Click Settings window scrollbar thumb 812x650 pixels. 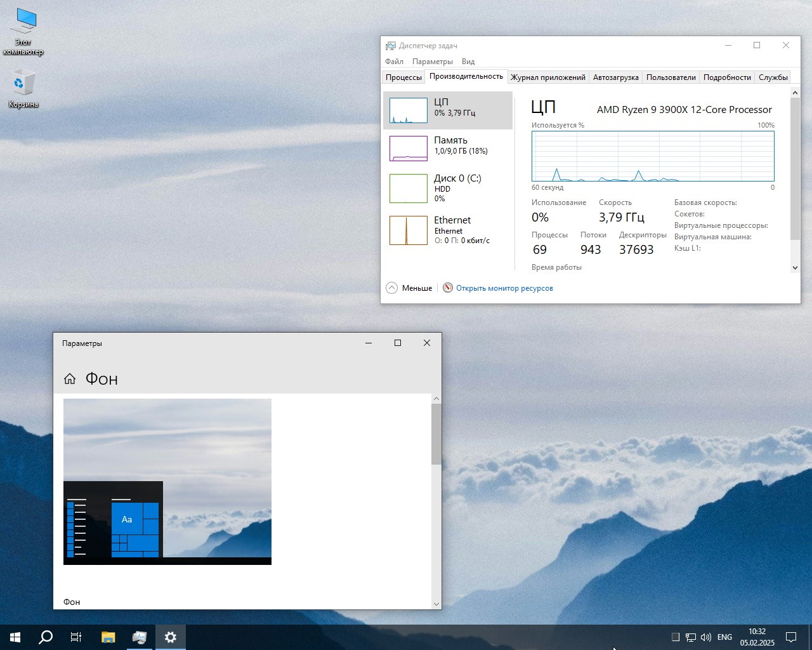coord(436,434)
